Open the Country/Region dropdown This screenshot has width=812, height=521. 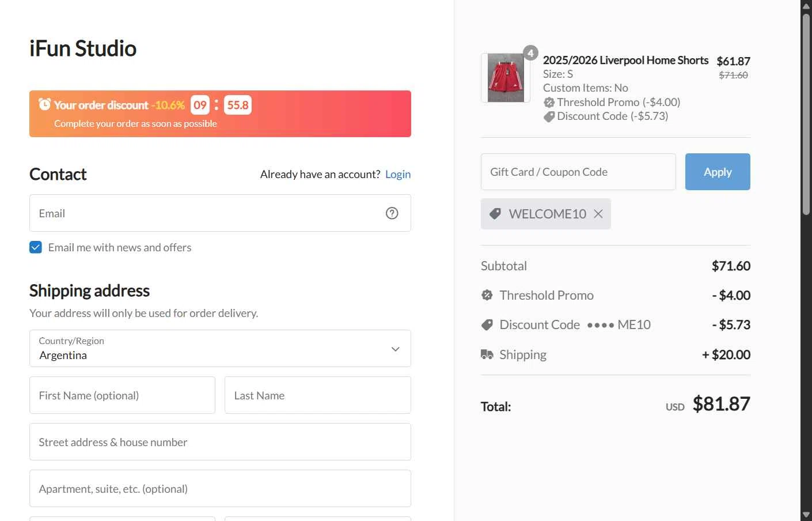[220, 349]
